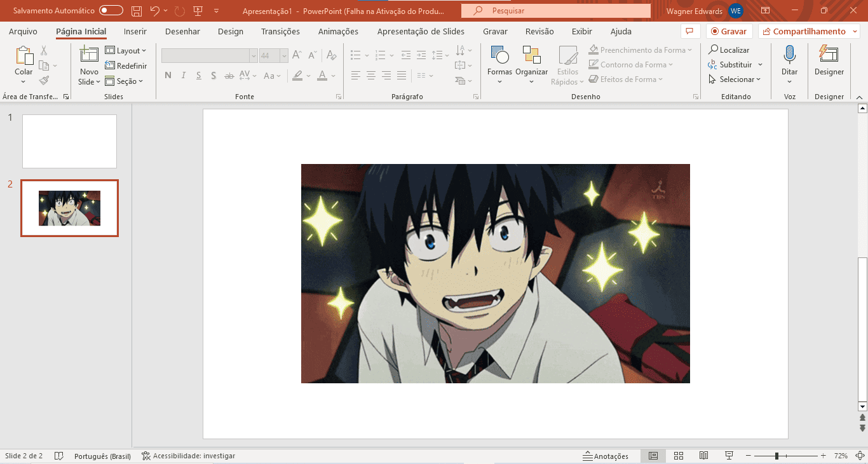Screen dimensions: 868x464
Task: Start presentation from beginning icon in title bar
Action: 198,11
